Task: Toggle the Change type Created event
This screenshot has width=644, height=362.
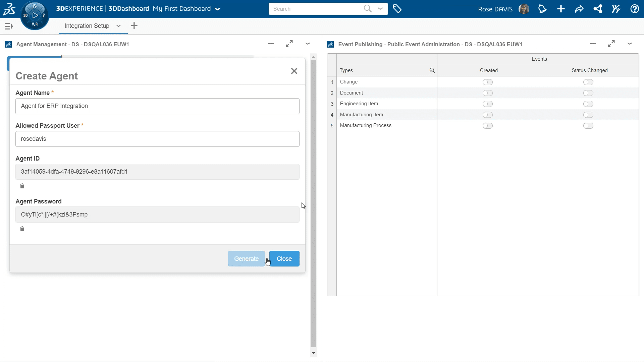Action: tap(487, 82)
